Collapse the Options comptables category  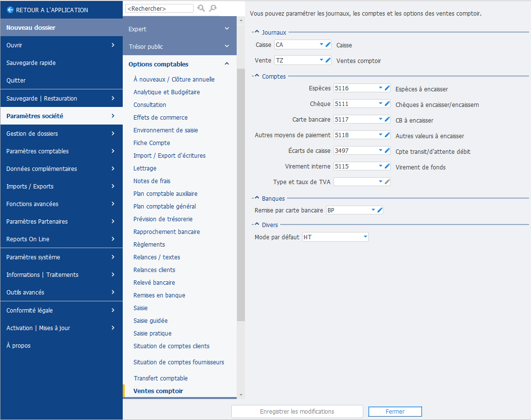(x=227, y=63)
